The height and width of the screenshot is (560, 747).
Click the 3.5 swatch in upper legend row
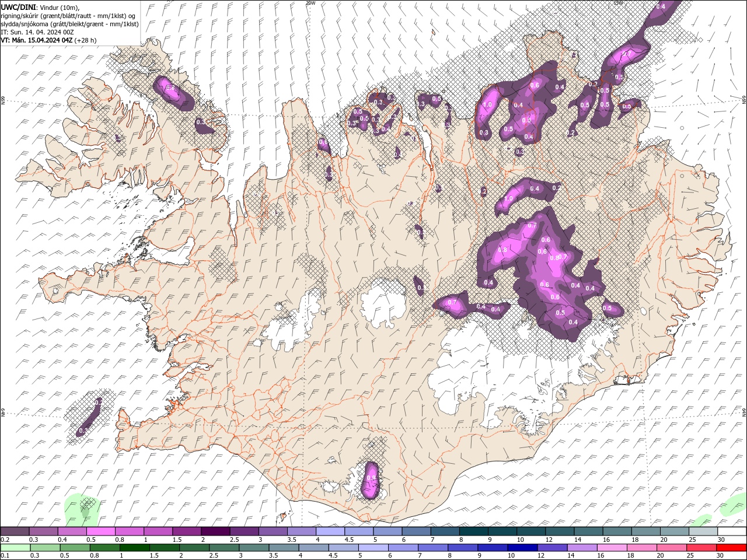click(302, 531)
